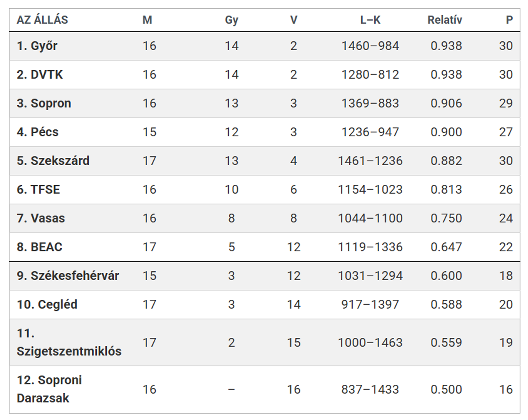The image size is (528, 420).
Task: Click the AZ ÁLLÁS column header
Action: coord(42,20)
